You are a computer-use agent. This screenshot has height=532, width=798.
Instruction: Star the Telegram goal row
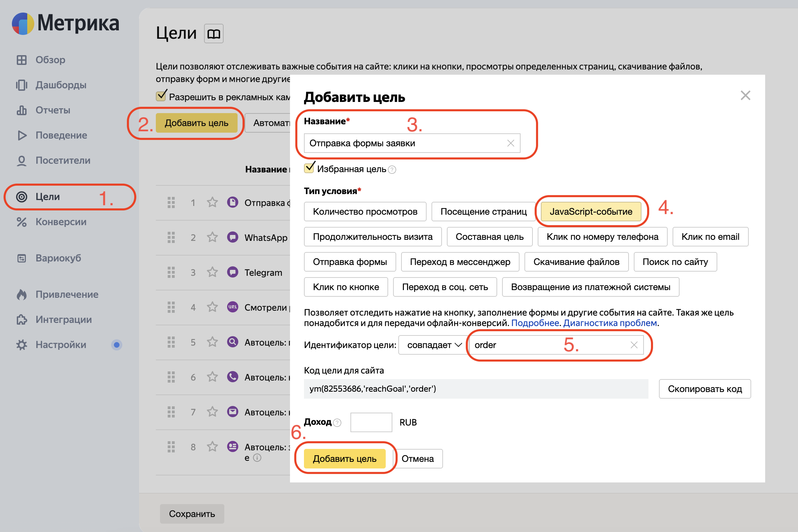coord(212,272)
